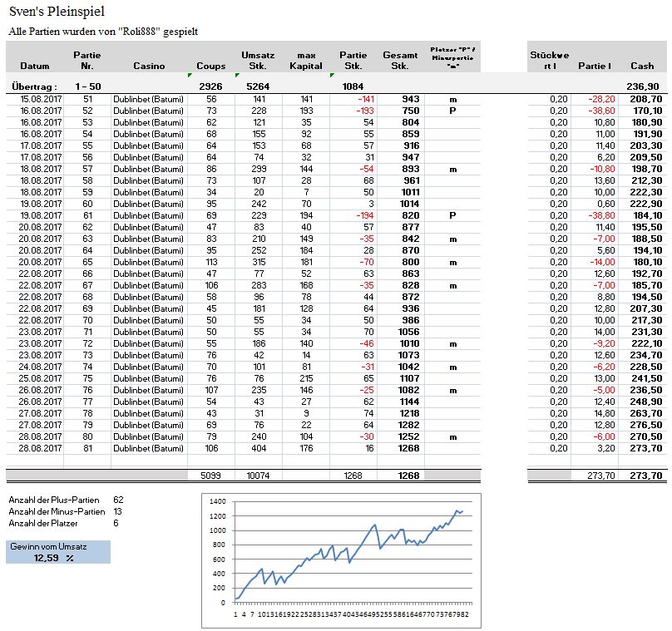Select the "max Kapital" header cell

coord(305,60)
